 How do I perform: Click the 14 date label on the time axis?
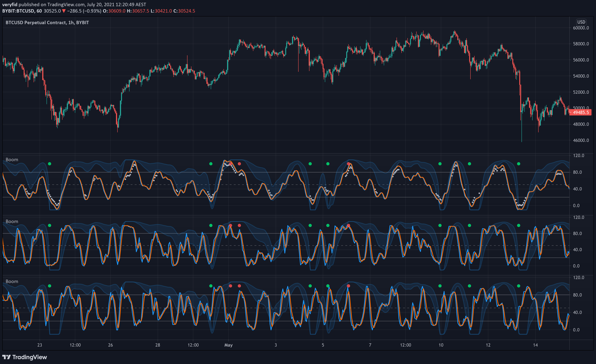pyautogui.click(x=535, y=345)
